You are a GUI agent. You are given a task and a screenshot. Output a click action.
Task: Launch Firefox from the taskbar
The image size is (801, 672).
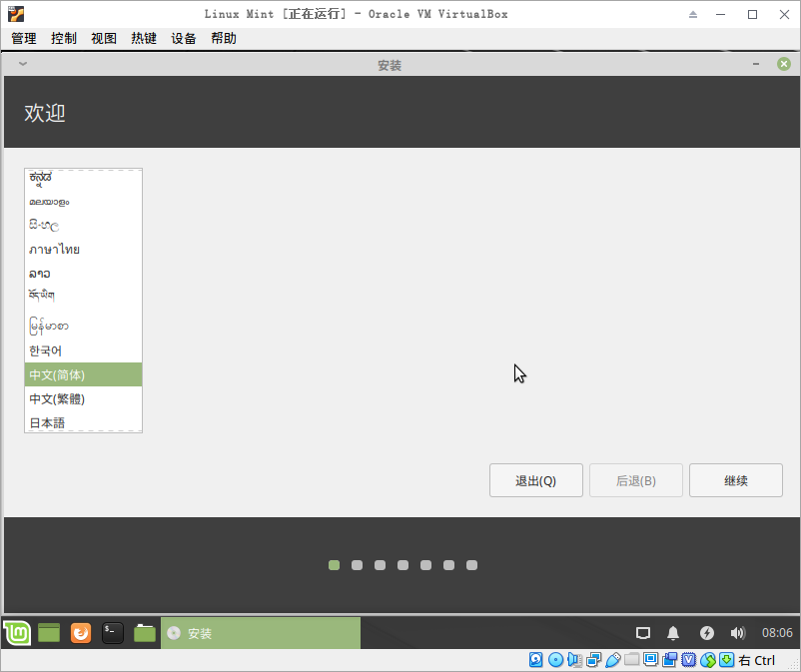click(x=80, y=632)
